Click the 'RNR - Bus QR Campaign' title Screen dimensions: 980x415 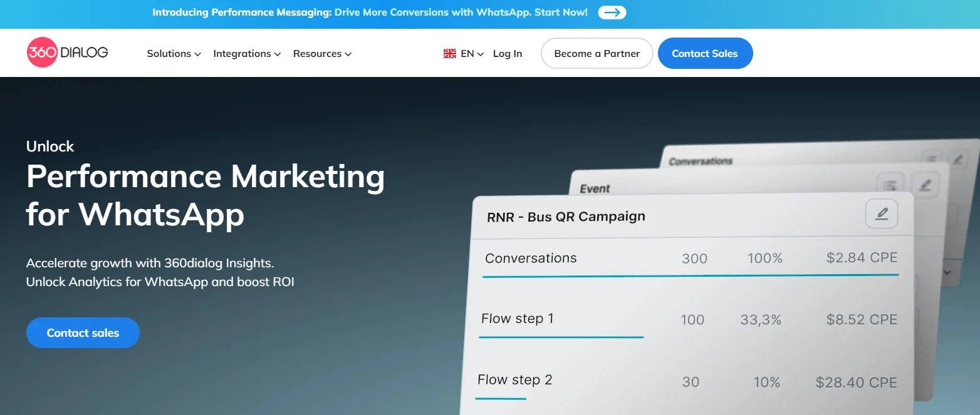coord(566,217)
